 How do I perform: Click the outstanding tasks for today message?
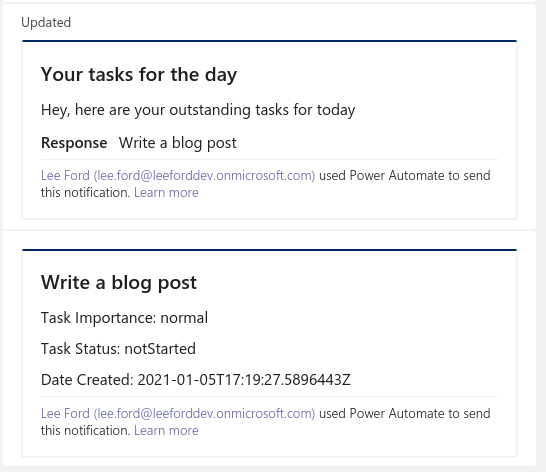point(198,110)
